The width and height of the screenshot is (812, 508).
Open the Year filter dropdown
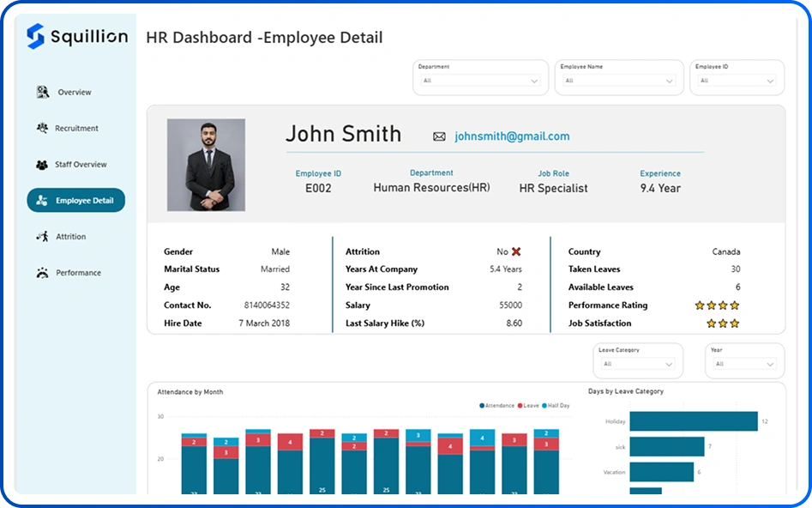tap(744, 364)
